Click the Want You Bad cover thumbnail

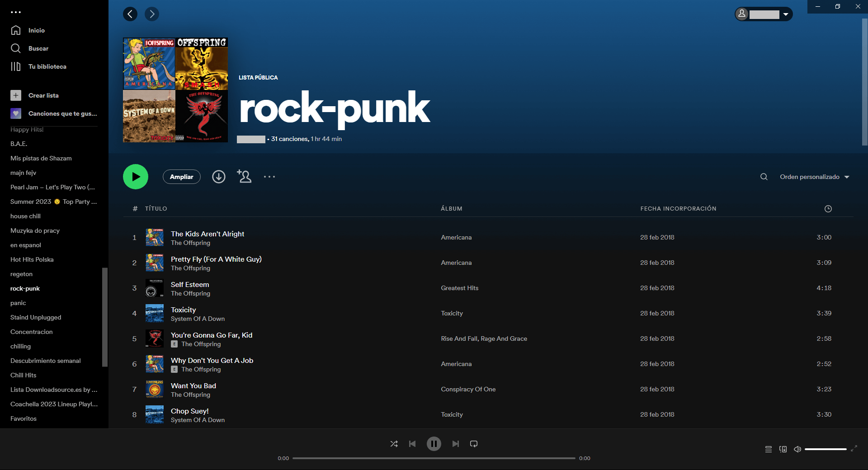[x=155, y=389]
